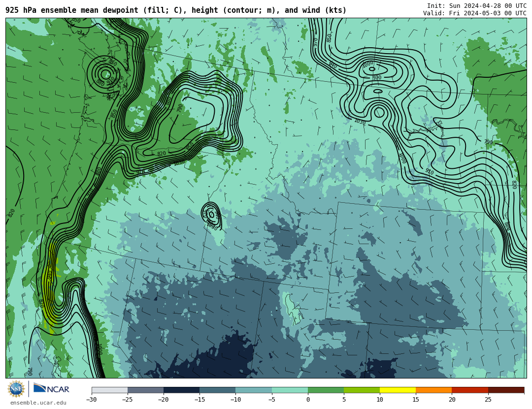Click the colorbar tick label reading 10
The image size is (532, 409).
380,400
